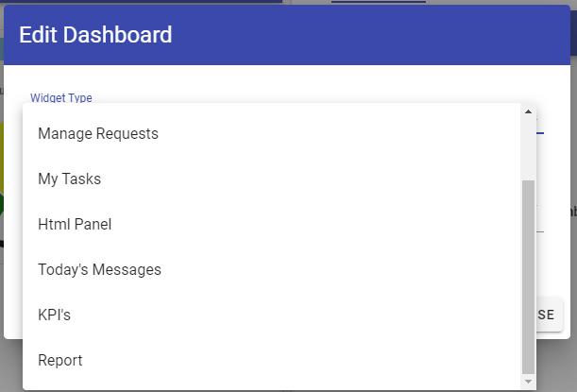The height and width of the screenshot is (392, 577).
Task: Click the scrollbar down arrow
Action: pos(529,382)
